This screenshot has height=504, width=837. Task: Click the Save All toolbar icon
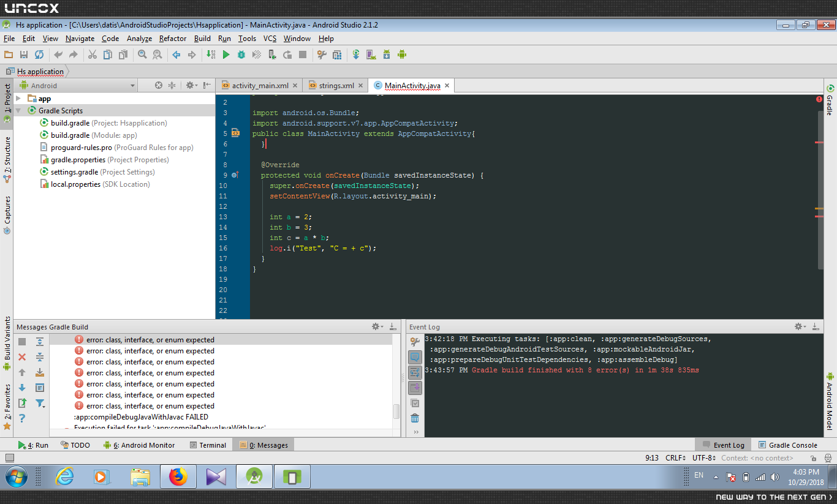tap(24, 55)
